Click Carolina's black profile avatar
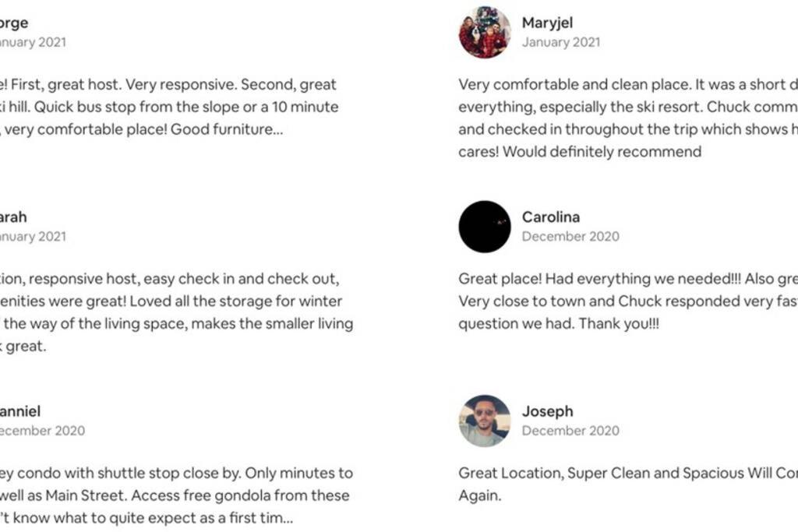 point(485,227)
